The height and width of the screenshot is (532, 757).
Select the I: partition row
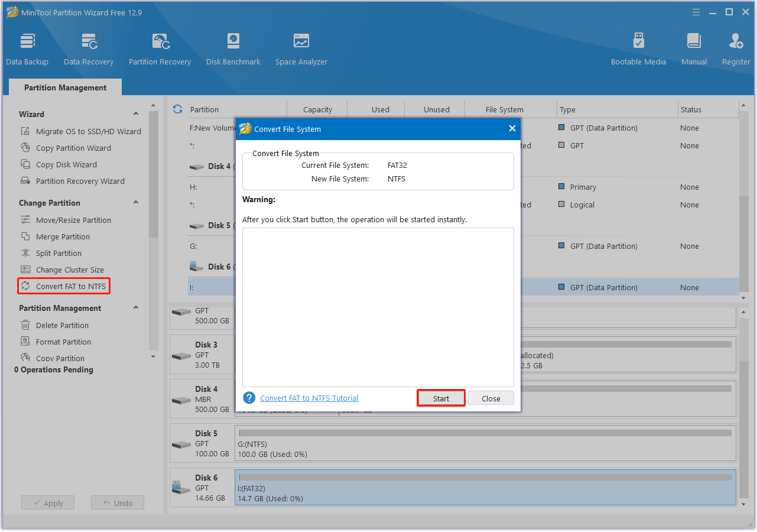463,287
